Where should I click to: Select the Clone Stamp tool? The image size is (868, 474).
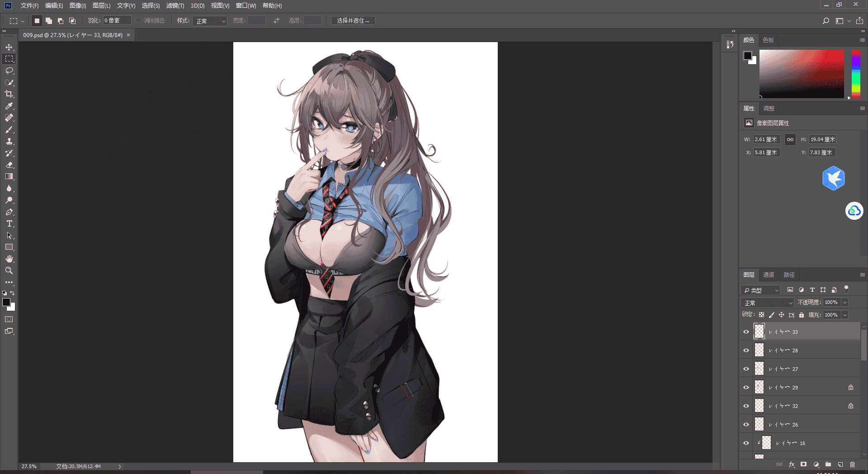[9, 141]
